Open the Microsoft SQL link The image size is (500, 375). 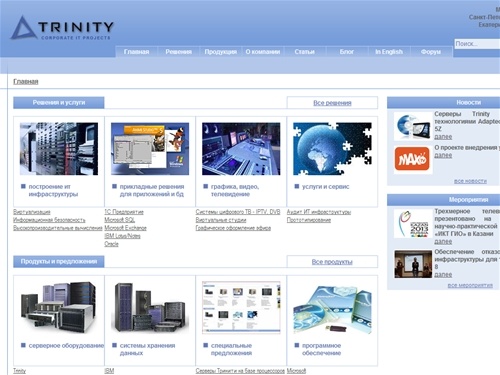pos(119,220)
